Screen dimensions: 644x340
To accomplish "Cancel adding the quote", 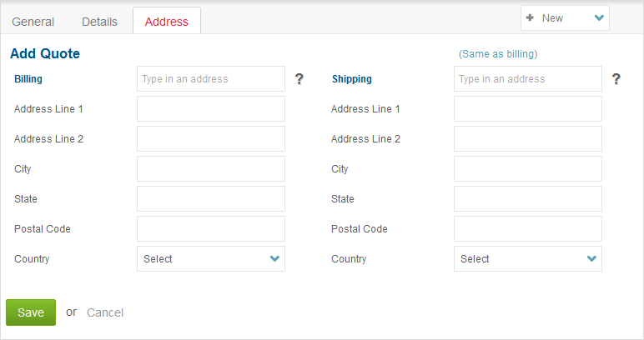I will (105, 312).
